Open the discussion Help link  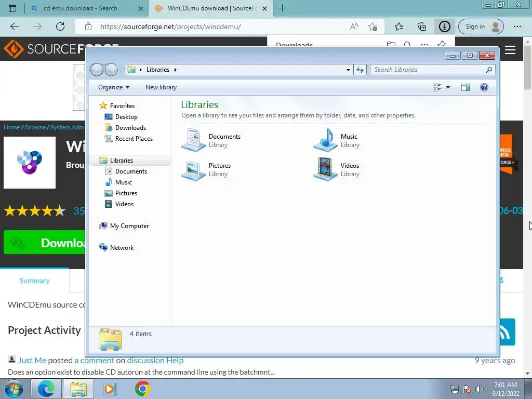coord(155,361)
